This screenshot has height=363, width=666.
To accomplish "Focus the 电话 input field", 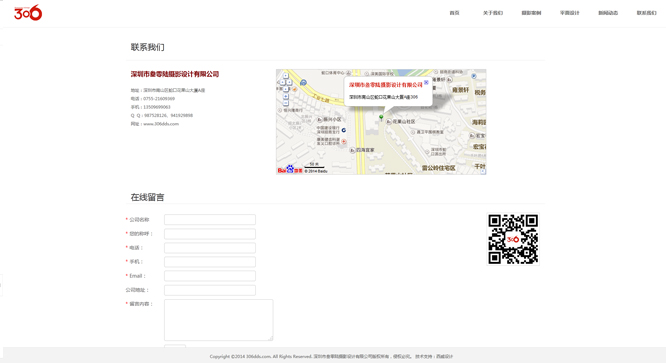I will (210, 248).
